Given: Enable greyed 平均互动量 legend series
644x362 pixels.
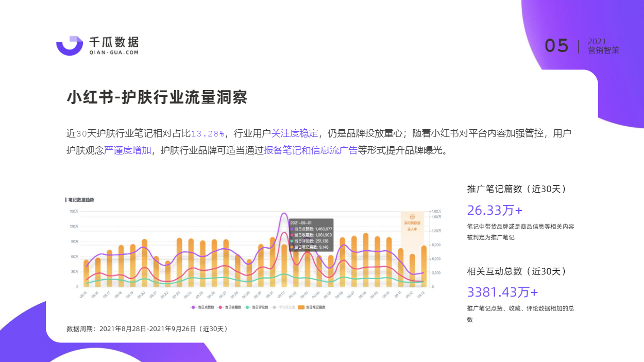Looking at the screenshot, I should coord(283,307).
